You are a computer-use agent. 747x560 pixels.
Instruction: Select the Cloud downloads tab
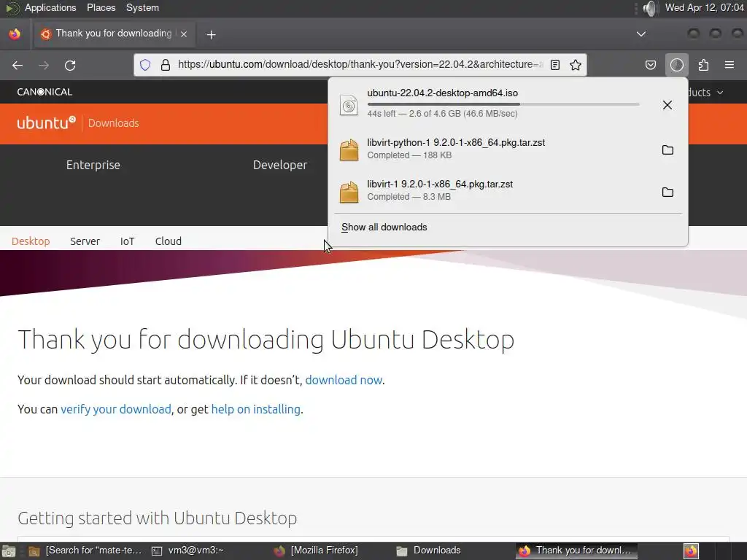click(169, 241)
